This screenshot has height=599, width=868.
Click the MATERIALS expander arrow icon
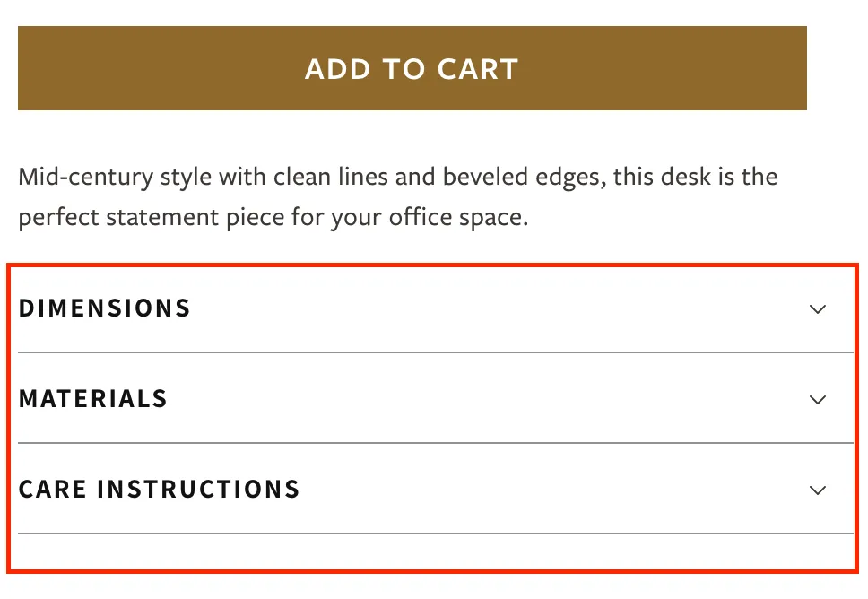click(x=817, y=399)
